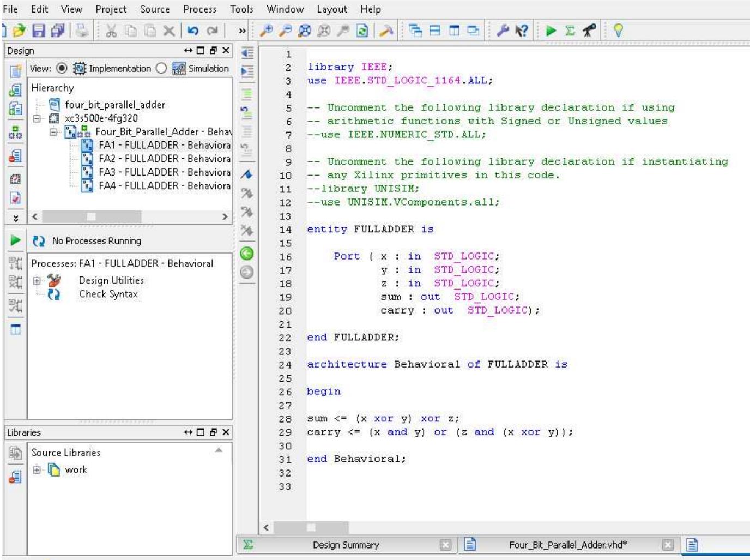Run process green arrow beside No Processes Running

tap(15, 240)
